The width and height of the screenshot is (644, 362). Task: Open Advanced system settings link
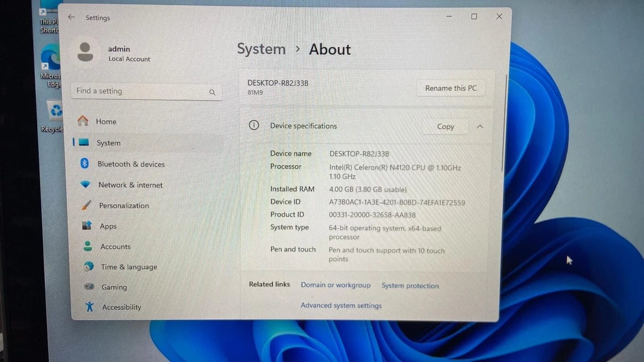[x=341, y=305]
